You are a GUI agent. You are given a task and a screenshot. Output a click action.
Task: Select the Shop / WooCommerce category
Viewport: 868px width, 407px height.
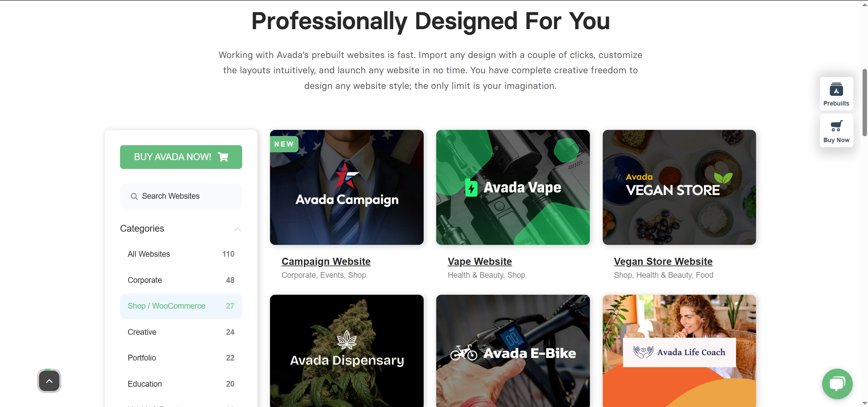(181, 306)
